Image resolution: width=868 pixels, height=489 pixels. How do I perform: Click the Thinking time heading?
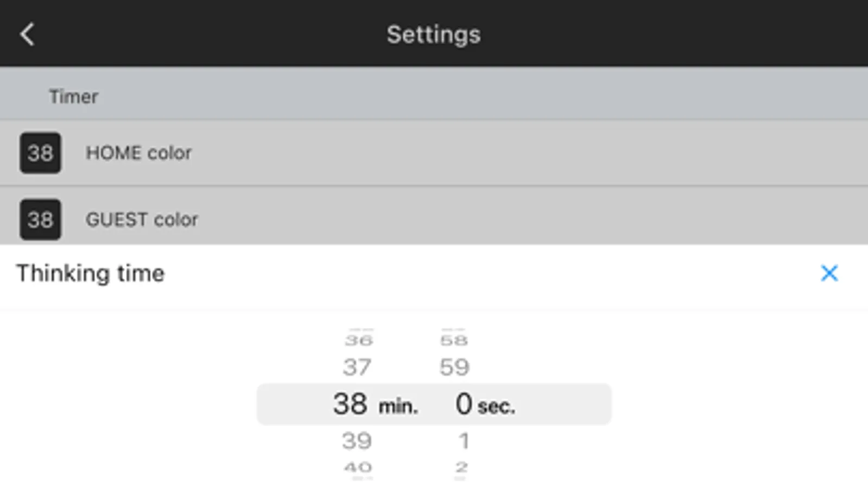pos(90,273)
